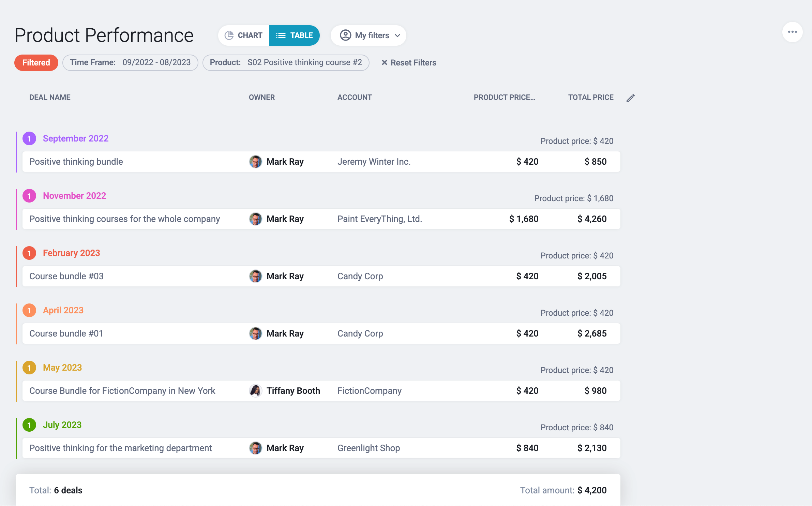Click the red count badge for February 2023
The width and height of the screenshot is (812, 506).
(29, 253)
